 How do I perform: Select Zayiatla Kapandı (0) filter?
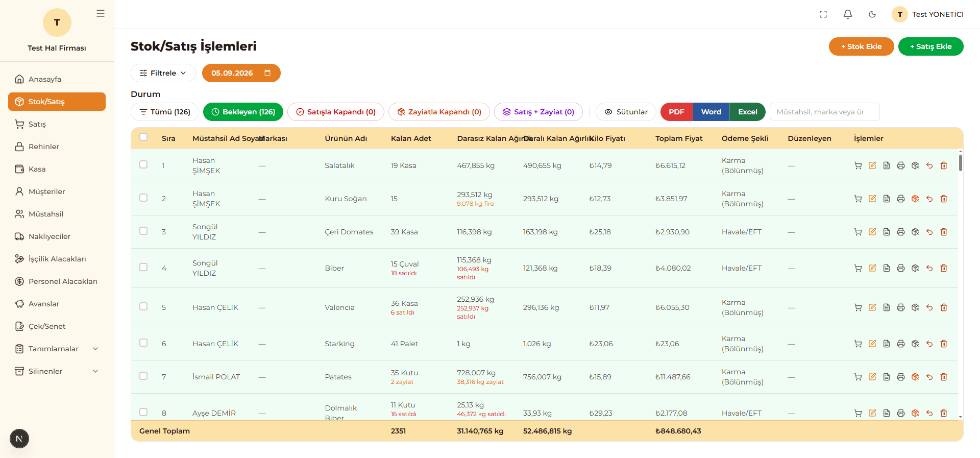click(x=439, y=112)
